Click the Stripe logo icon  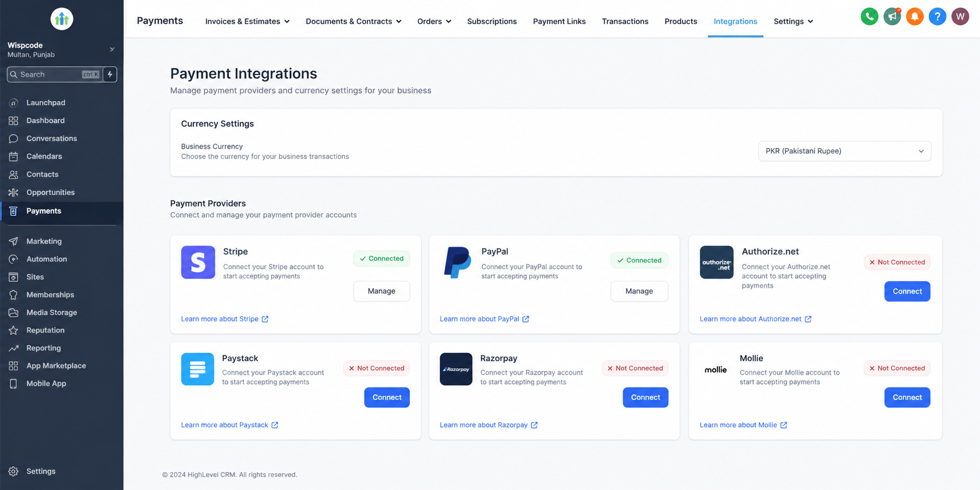[198, 262]
